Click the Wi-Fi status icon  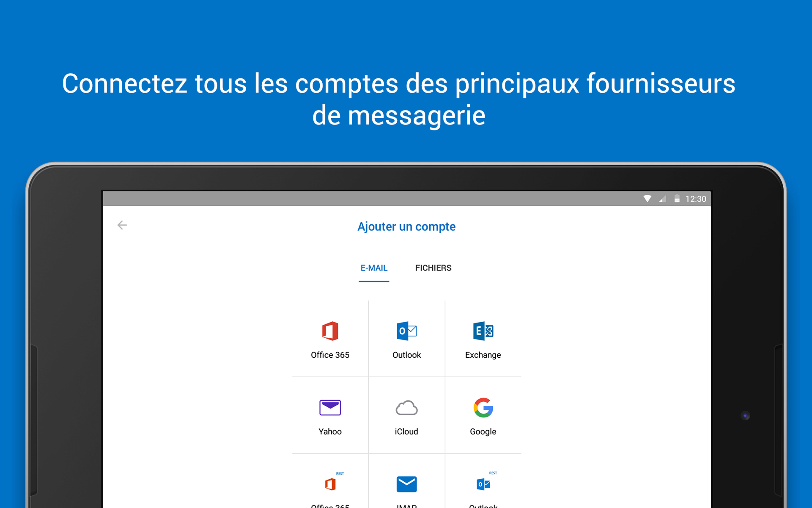(647, 199)
